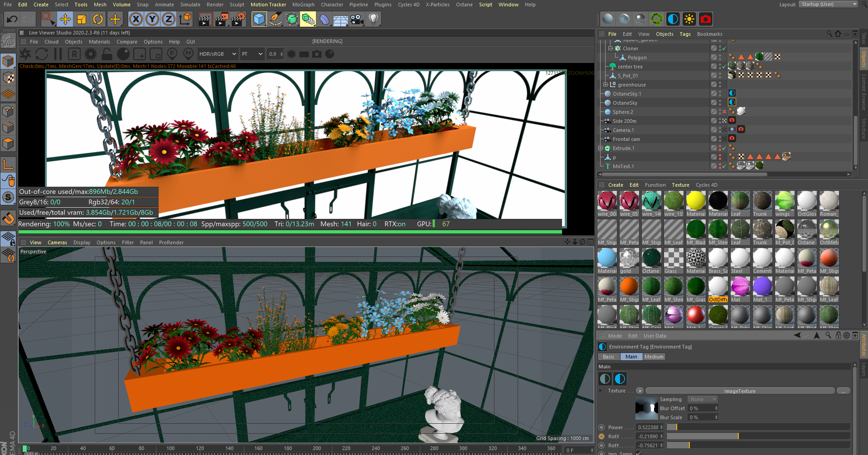
Task: Click the RotX slider bar
Action: pyautogui.click(x=758, y=436)
